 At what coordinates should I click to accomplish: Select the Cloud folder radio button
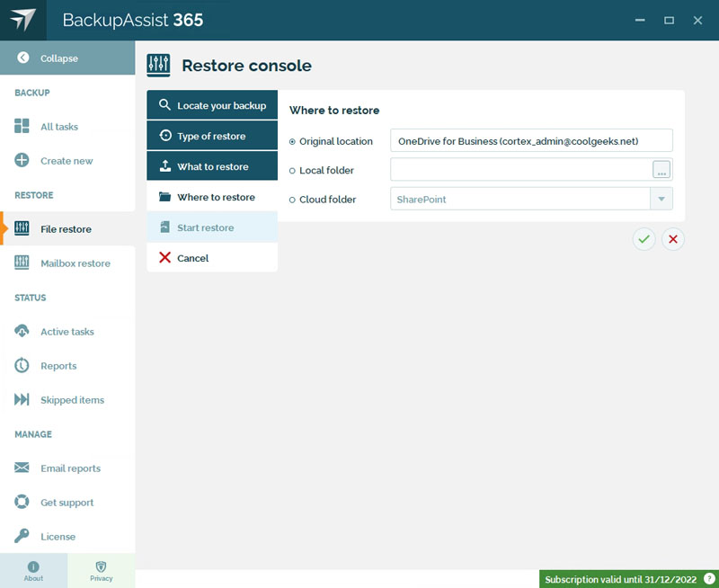coord(292,200)
